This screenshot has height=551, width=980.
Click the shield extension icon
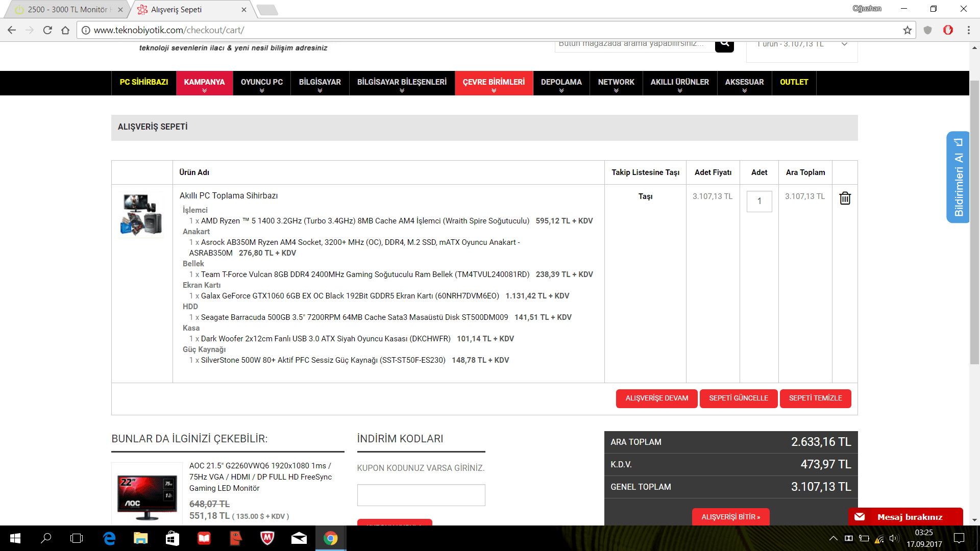tap(927, 30)
